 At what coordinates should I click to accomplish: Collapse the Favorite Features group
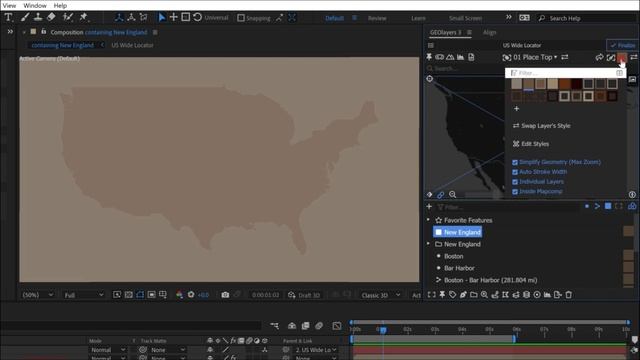428,220
